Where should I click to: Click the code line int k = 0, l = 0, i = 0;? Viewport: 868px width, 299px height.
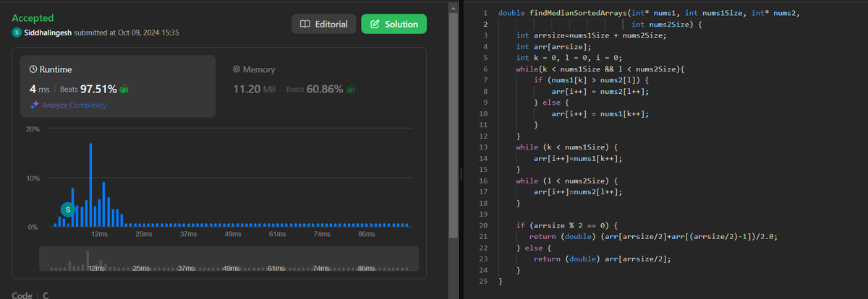pyautogui.click(x=569, y=58)
